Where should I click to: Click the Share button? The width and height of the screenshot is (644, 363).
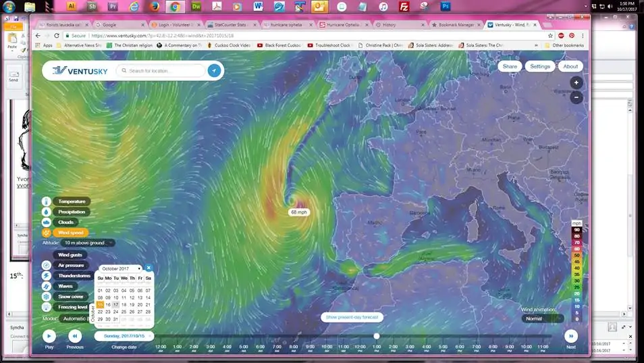(x=510, y=66)
